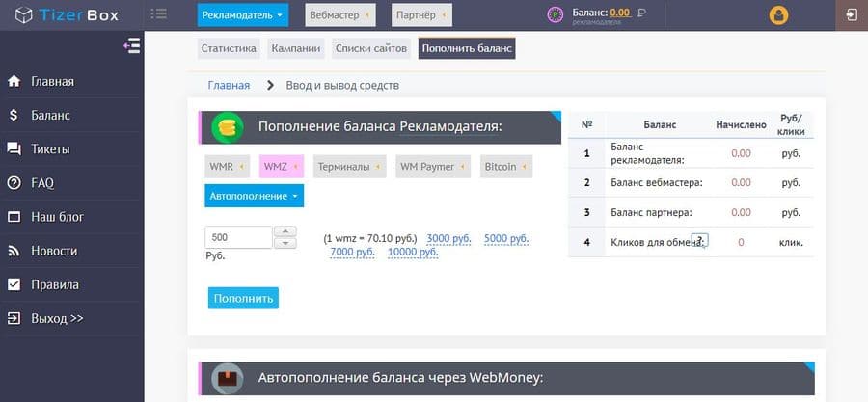This screenshot has height=402, width=868.
Task: Click the home icon beside Главная
Action: point(14,81)
